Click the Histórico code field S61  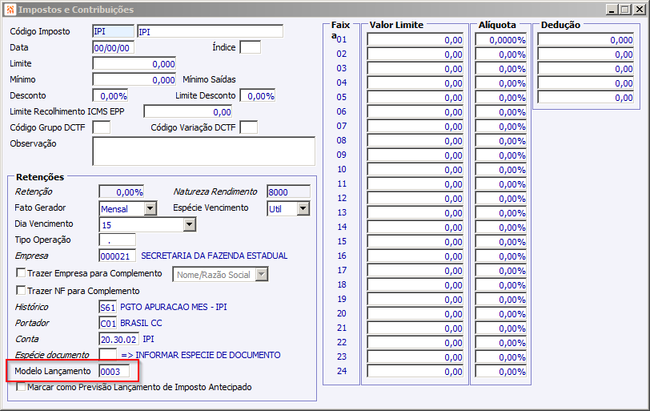tap(108, 307)
